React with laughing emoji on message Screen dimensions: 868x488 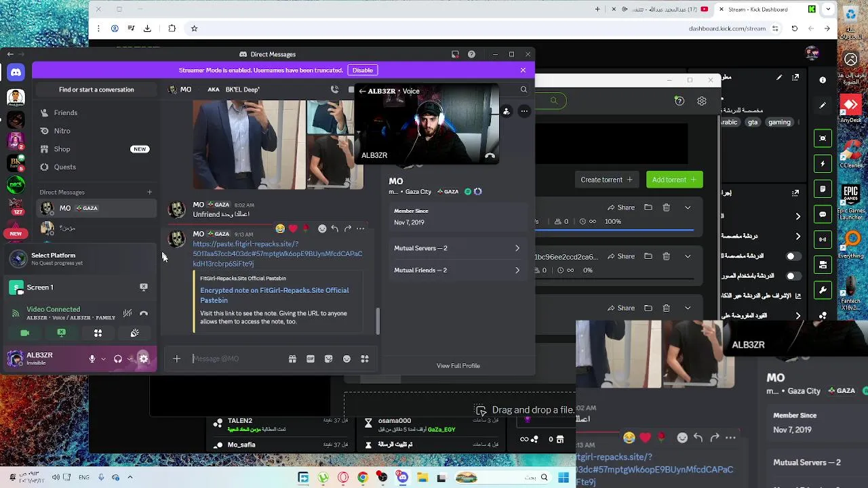coord(280,228)
